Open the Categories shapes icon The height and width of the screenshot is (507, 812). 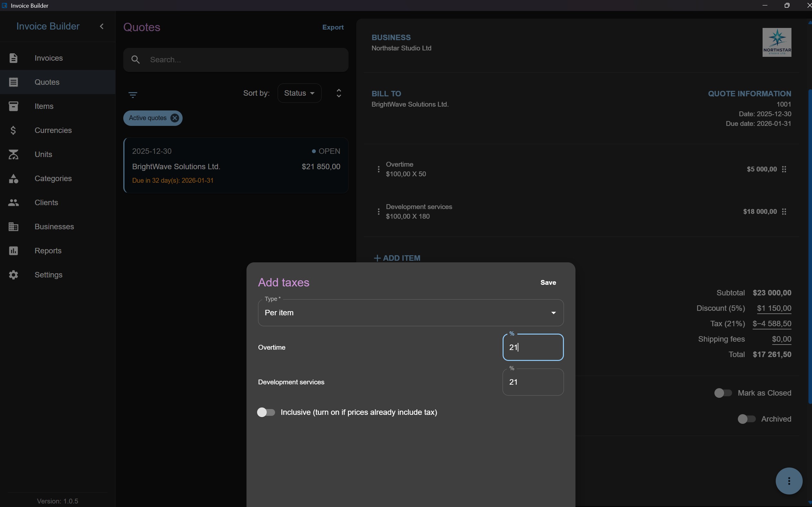point(13,179)
